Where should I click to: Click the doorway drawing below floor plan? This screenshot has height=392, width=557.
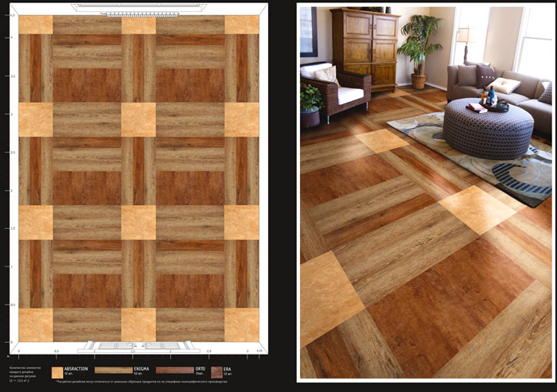coord(139,347)
